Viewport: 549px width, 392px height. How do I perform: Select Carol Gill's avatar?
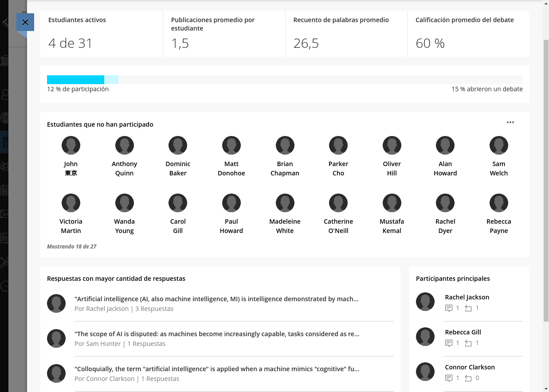point(178,203)
